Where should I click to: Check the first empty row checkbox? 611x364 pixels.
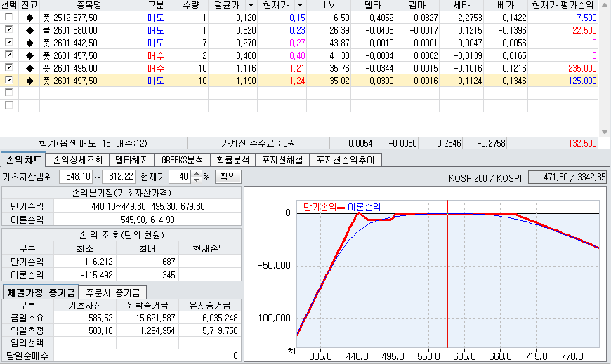coord(8,93)
